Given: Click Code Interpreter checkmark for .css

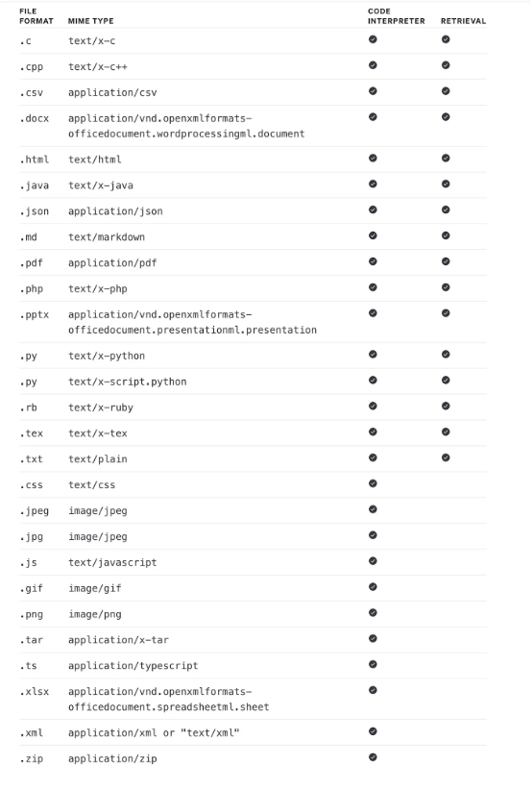Looking at the screenshot, I should pyautogui.click(x=373, y=483).
